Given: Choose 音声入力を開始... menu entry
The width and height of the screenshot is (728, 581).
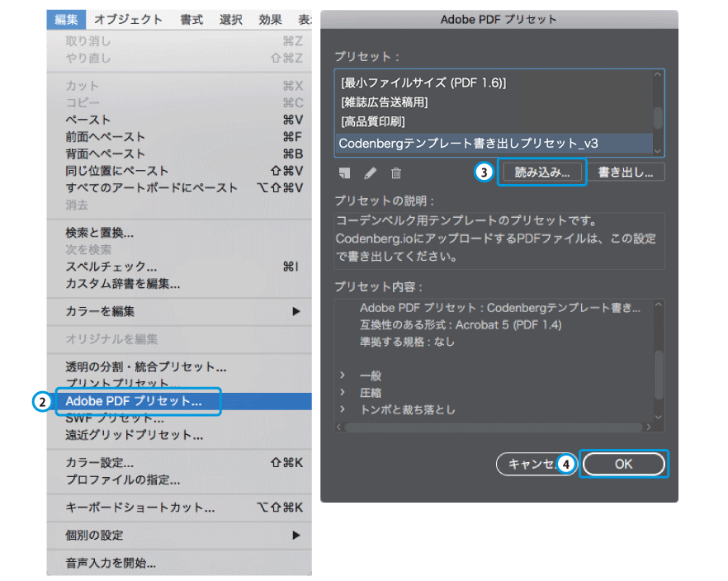Looking at the screenshot, I should tap(179, 563).
